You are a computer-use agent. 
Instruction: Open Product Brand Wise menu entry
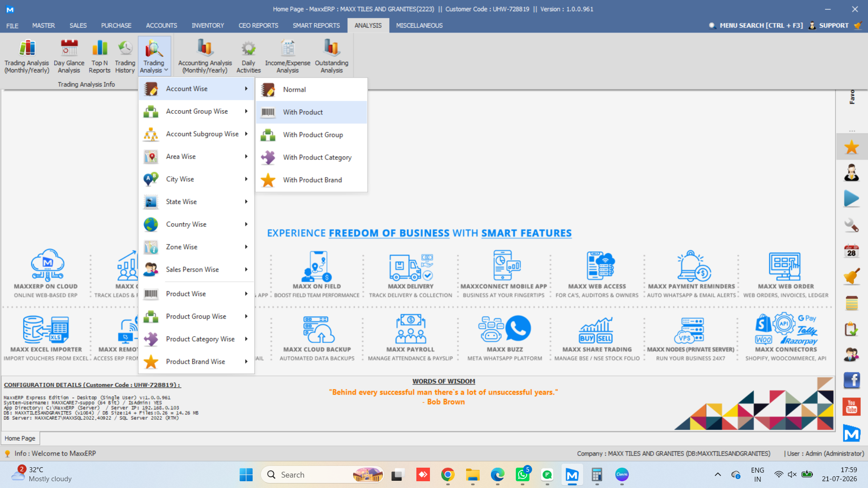tap(196, 362)
